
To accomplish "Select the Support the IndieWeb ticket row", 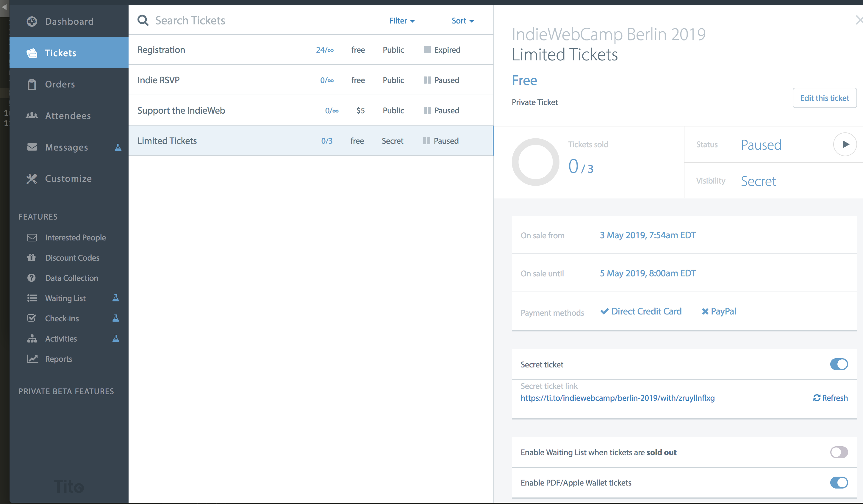I will [311, 110].
